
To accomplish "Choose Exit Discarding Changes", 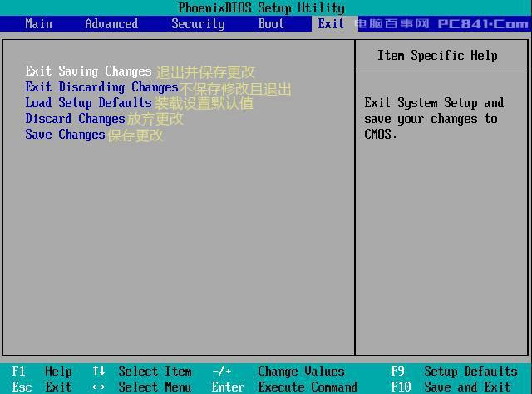I will tap(101, 87).
